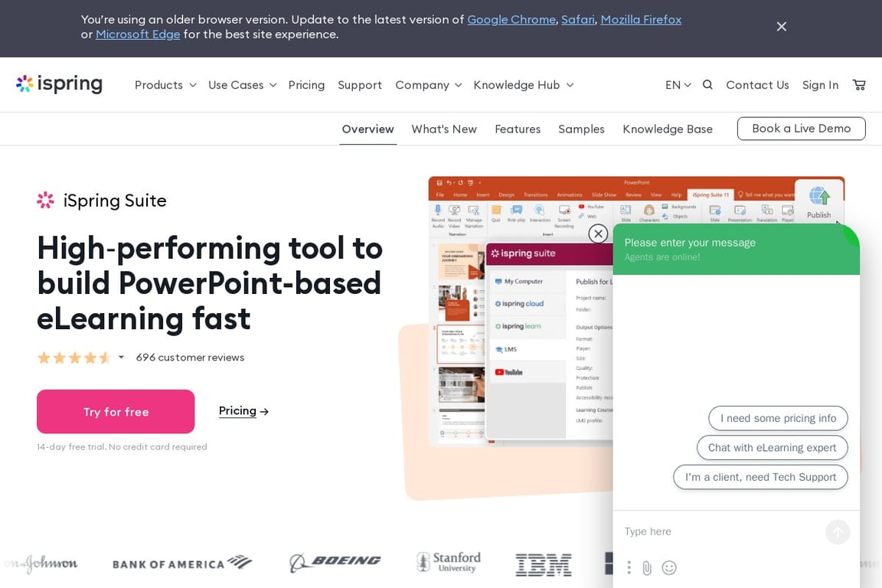882x588 pixels.
Task: Switch to the Knowledge Base tab
Action: 667,129
